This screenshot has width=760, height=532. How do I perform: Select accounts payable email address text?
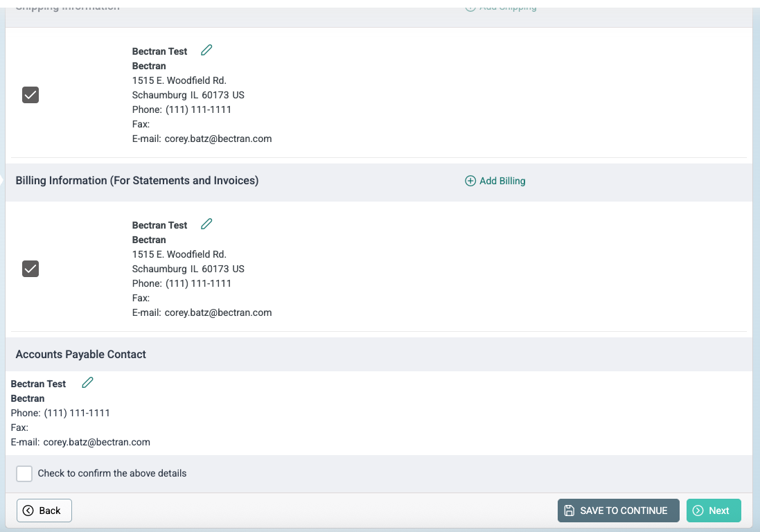coord(96,442)
